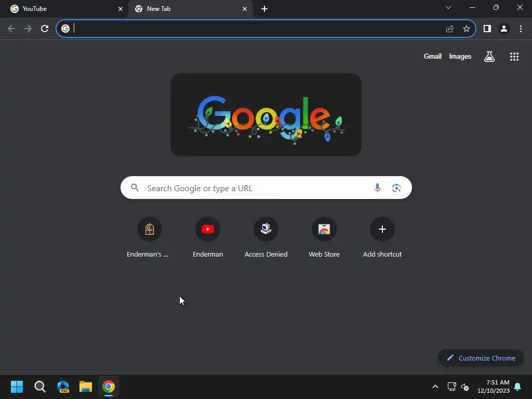Open the profile avatar menu

pos(504,29)
